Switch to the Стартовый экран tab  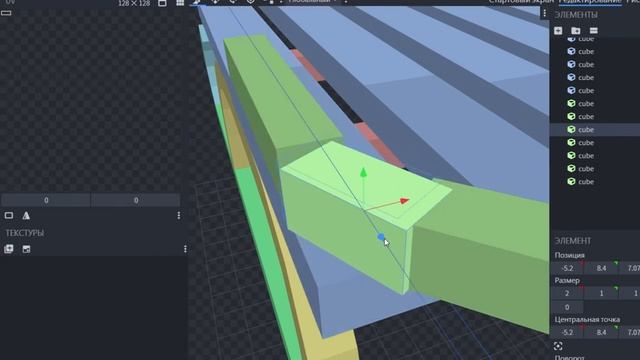coord(521,2)
